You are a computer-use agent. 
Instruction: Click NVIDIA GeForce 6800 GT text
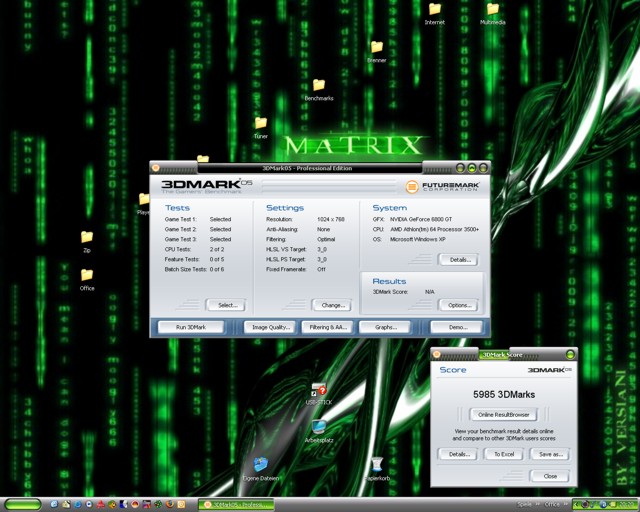[420, 219]
